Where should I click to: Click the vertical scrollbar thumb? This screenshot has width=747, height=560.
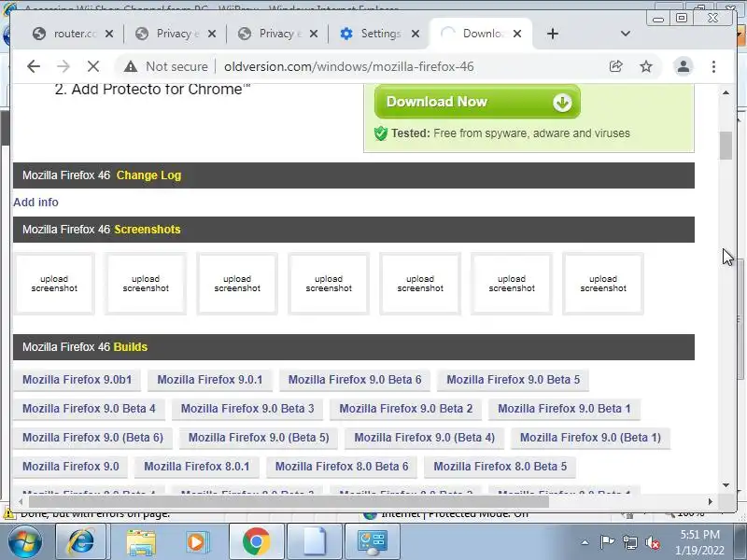point(726,146)
